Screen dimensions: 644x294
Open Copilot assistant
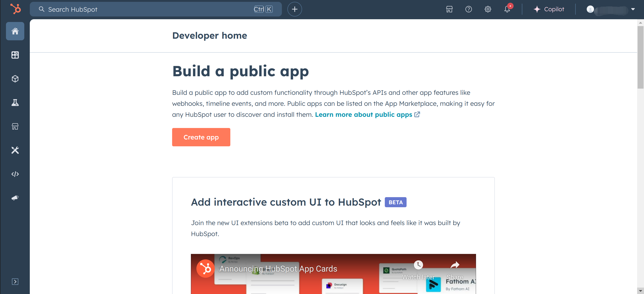pyautogui.click(x=549, y=9)
